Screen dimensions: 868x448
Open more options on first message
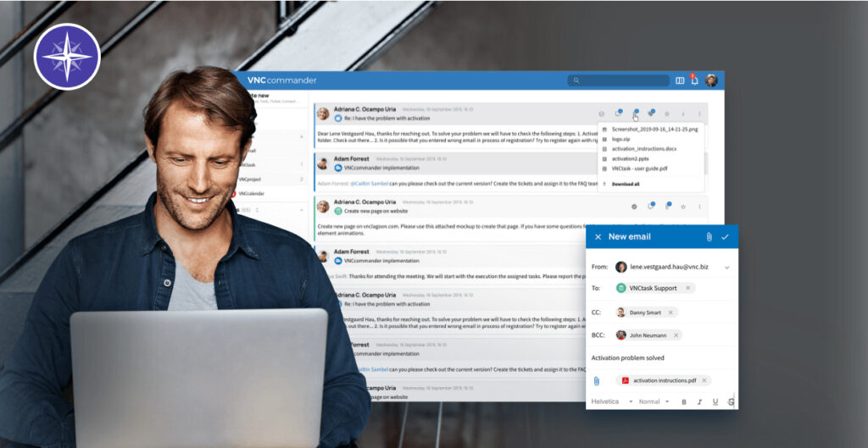point(699,114)
